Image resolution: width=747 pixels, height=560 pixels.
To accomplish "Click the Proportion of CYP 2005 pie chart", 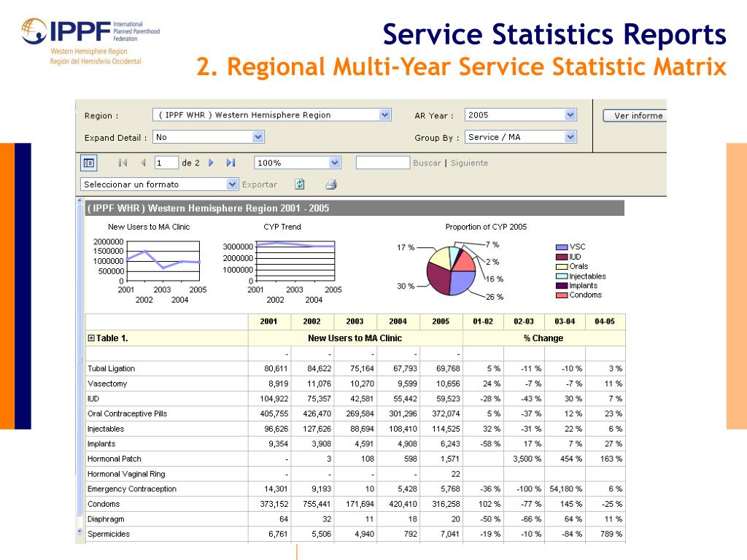I will pyautogui.click(x=451, y=271).
